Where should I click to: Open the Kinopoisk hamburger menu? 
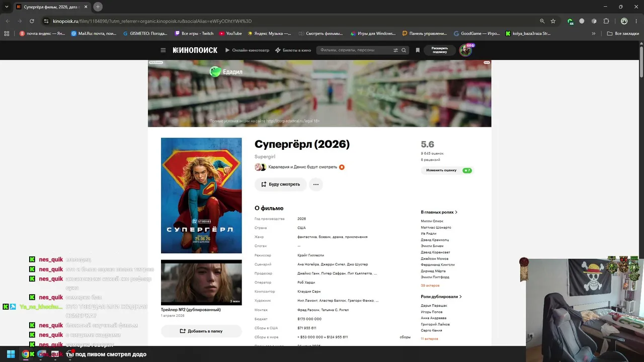(x=163, y=50)
